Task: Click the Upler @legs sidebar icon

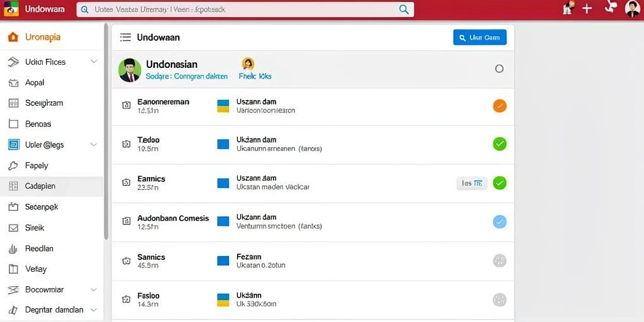Action: click(14, 145)
